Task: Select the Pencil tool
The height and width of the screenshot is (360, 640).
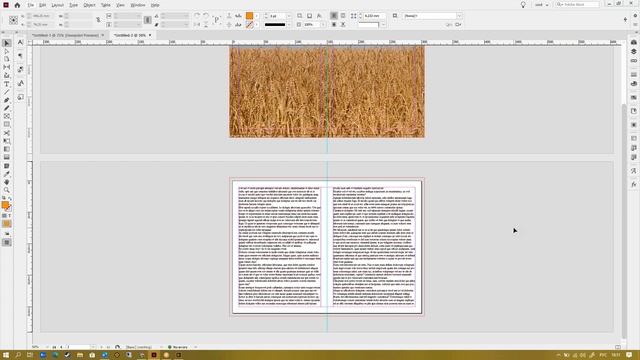Action: tap(7, 109)
